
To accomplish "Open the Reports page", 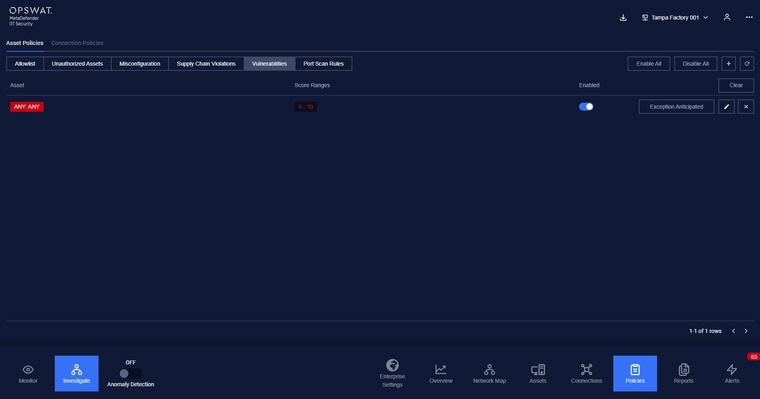I will point(683,373).
